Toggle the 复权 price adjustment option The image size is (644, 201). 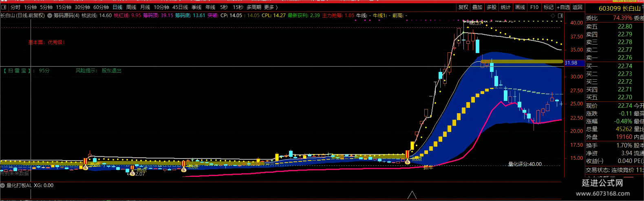(x=463, y=7)
